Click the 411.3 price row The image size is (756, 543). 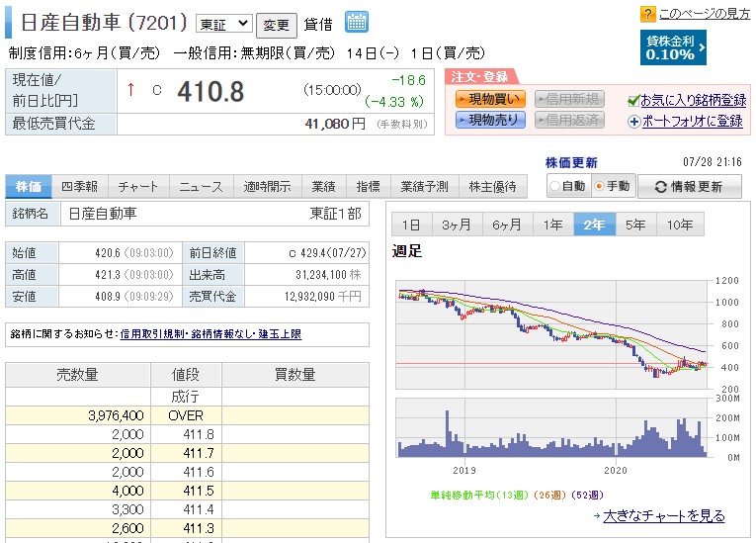point(187,528)
